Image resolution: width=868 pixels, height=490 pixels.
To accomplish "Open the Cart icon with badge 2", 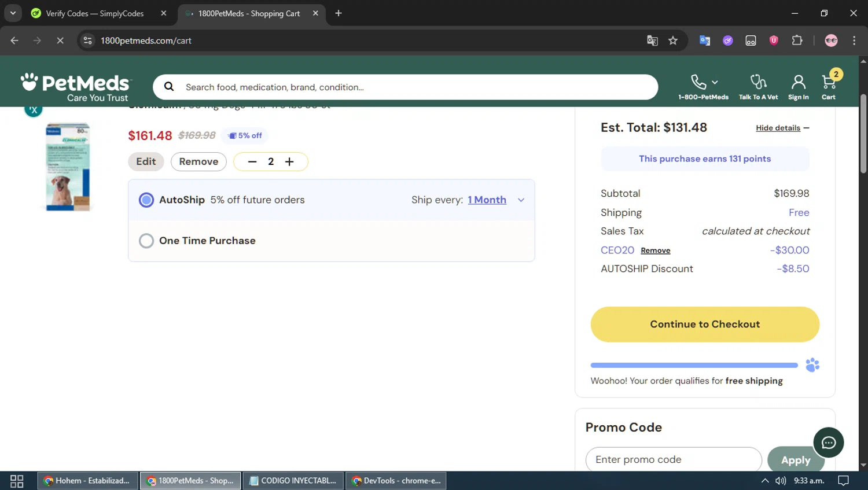I will pos(829,82).
